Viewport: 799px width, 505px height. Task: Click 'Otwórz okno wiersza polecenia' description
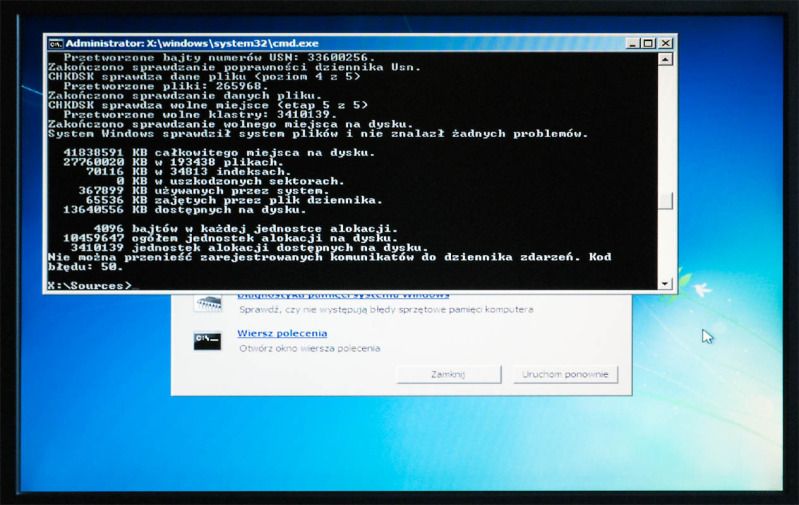(310, 349)
